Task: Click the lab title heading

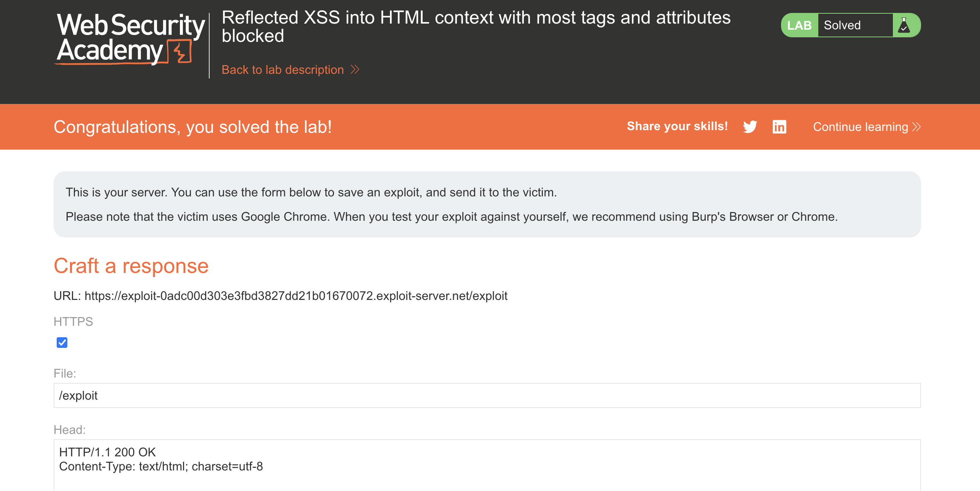Action: coord(476,27)
